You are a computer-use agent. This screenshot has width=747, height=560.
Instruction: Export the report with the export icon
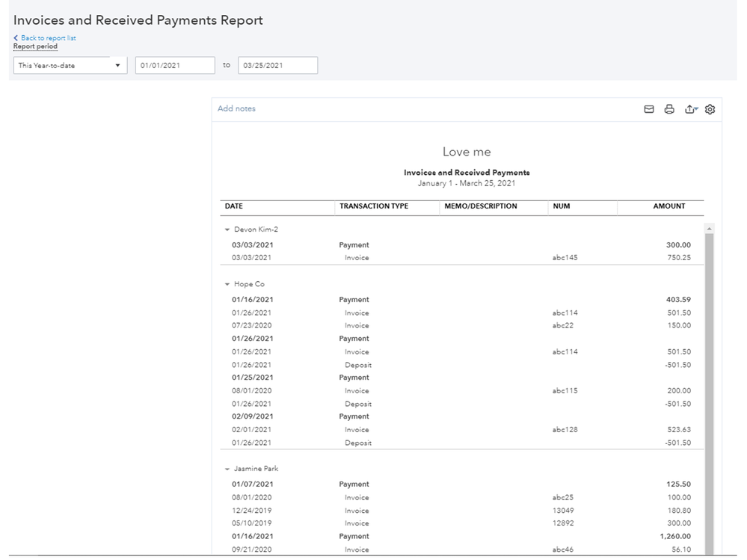pyautogui.click(x=689, y=108)
